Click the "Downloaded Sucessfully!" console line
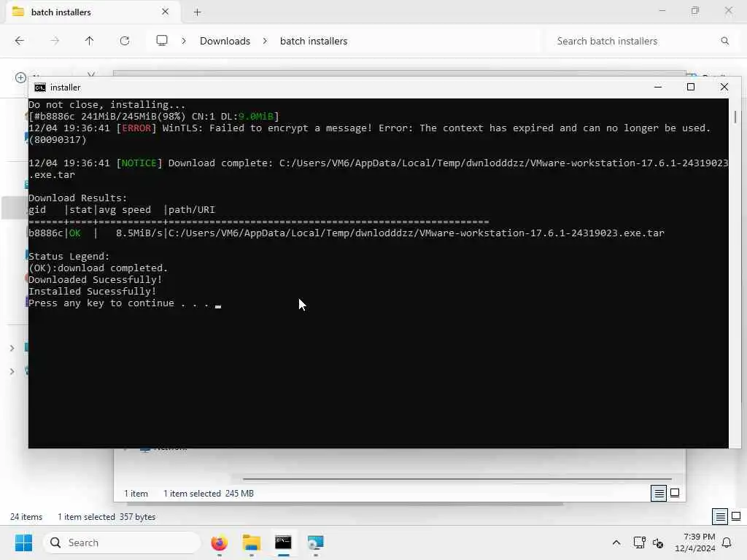The image size is (747, 560). [x=96, y=279]
